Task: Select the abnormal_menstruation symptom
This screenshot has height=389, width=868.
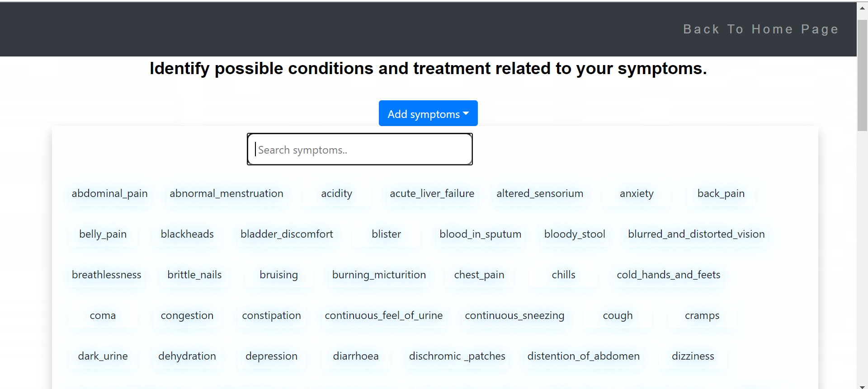Action: pyautogui.click(x=226, y=193)
